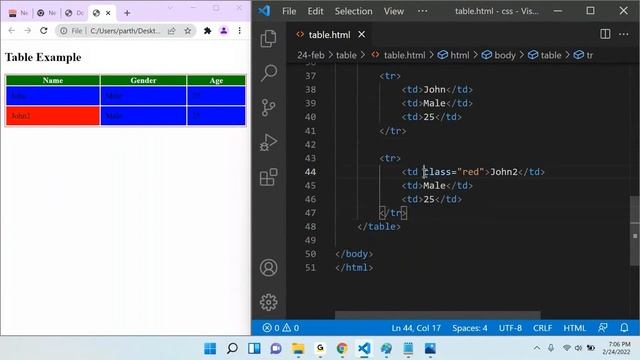Bookmark this page with the star icon
Image resolution: width=640 pixels, height=360 pixels.
pyautogui.click(x=187, y=31)
